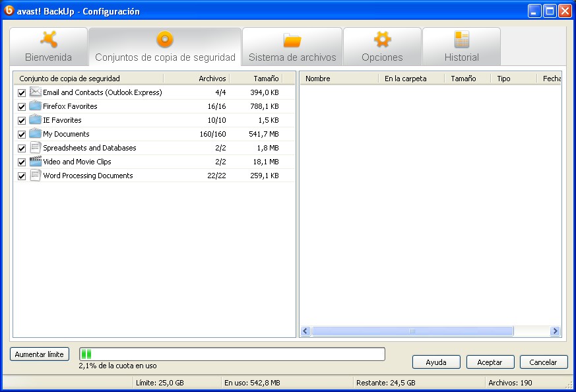The image size is (576, 392).
Task: Switch to the Bienvenida tab
Action: coord(48,47)
